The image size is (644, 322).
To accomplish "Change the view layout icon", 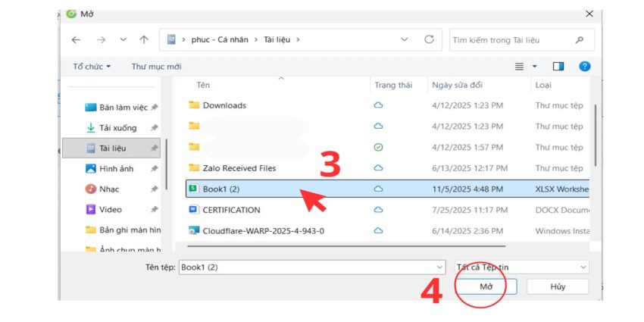I will click(x=520, y=67).
